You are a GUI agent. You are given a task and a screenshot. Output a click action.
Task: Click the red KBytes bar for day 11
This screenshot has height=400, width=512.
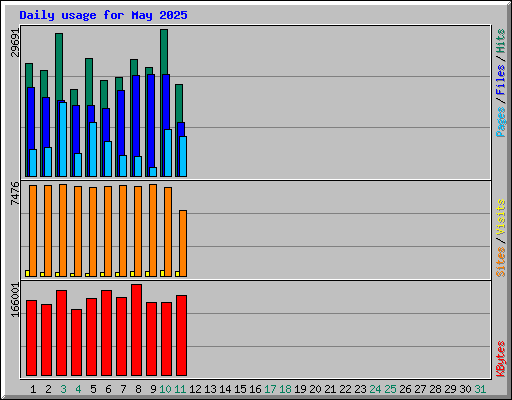click(181, 335)
